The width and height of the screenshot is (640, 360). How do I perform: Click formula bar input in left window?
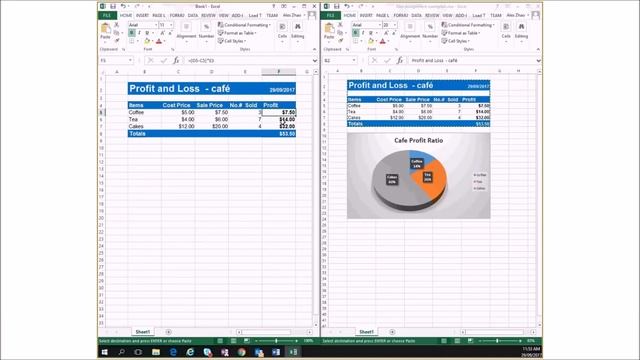pos(248,60)
